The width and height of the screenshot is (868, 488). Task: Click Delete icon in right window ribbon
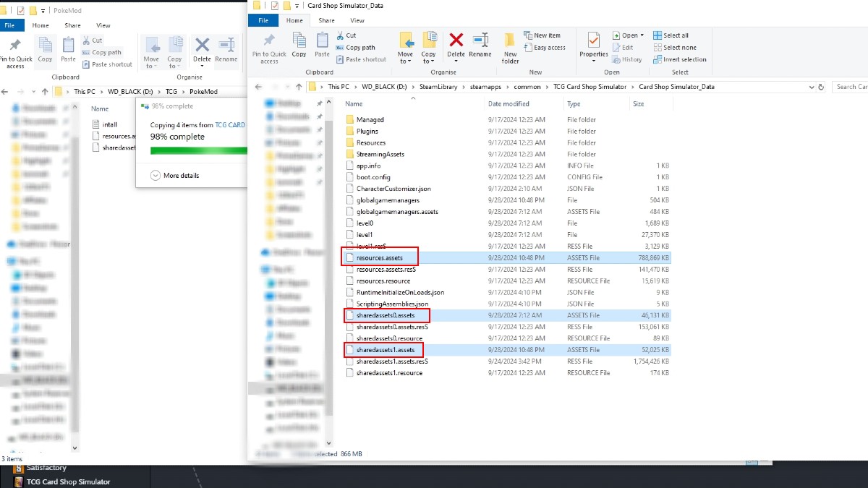click(x=456, y=45)
